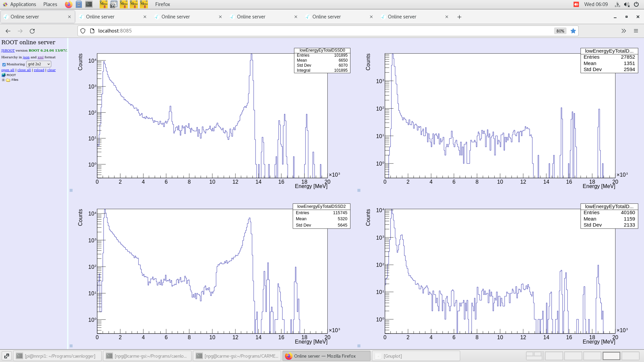
Task: Open the Applications menu
Action: pyautogui.click(x=23, y=4)
